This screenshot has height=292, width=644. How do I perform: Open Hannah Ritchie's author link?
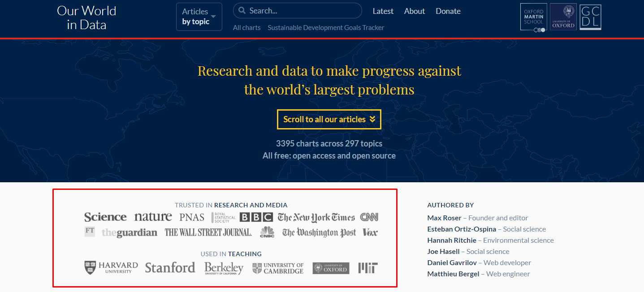(x=452, y=240)
